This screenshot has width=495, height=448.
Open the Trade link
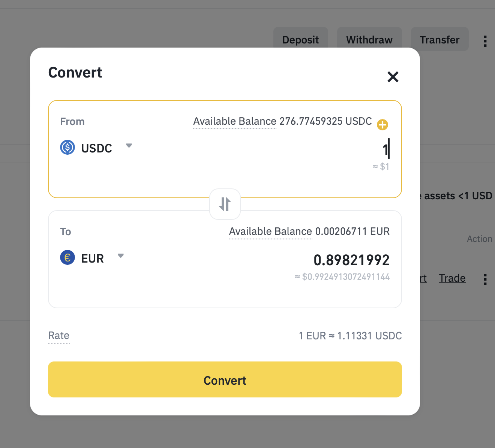(x=452, y=278)
